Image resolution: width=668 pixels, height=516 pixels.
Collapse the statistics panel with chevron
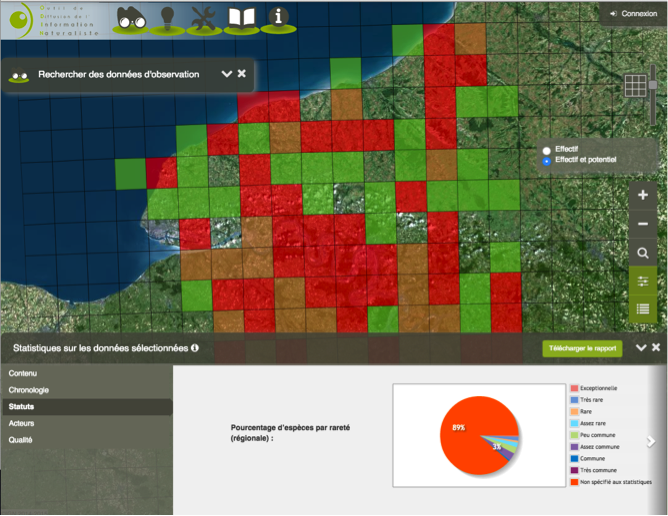[641, 348]
